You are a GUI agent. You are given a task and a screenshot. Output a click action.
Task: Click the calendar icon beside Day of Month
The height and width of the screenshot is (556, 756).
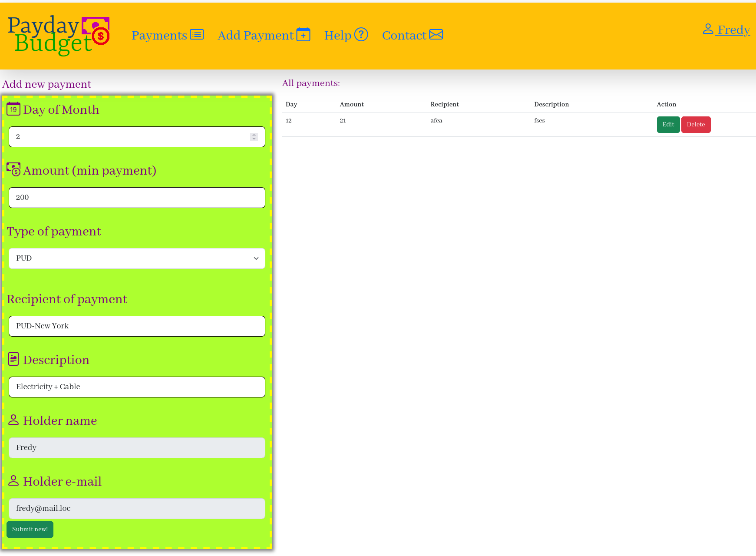(13, 109)
